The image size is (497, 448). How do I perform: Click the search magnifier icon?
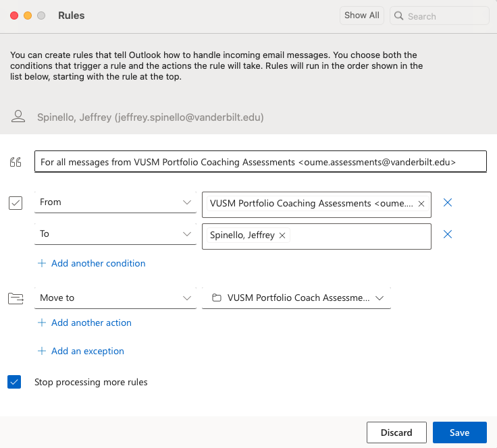(x=398, y=16)
